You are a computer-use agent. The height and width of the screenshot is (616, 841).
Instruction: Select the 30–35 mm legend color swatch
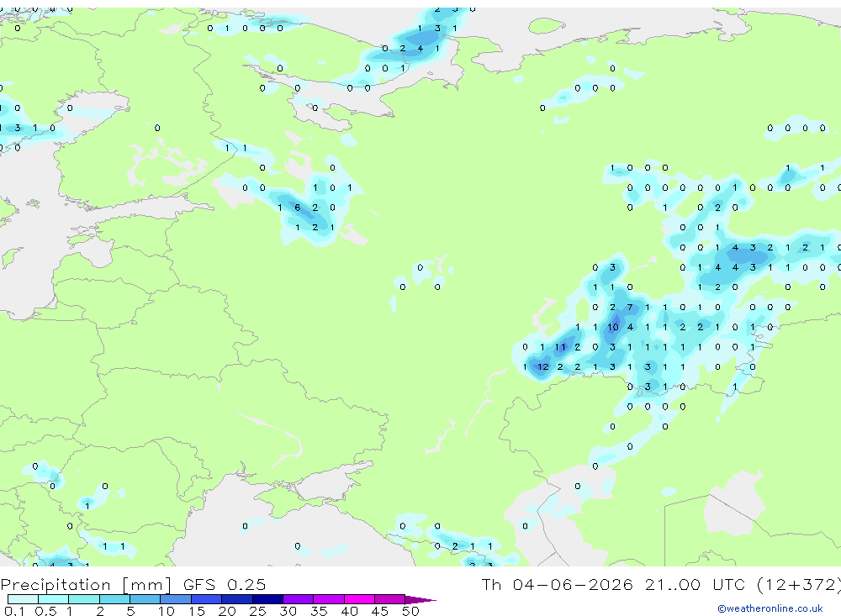(299, 599)
